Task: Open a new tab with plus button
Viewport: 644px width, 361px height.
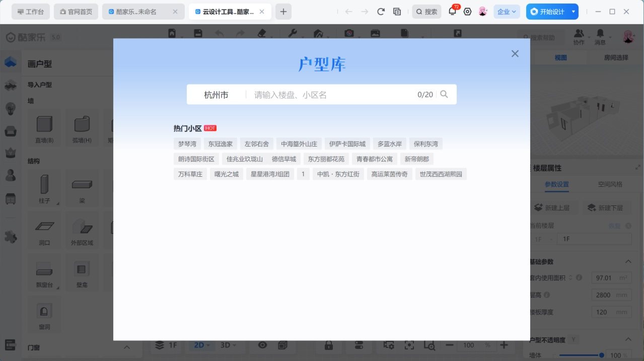Action: point(283,12)
